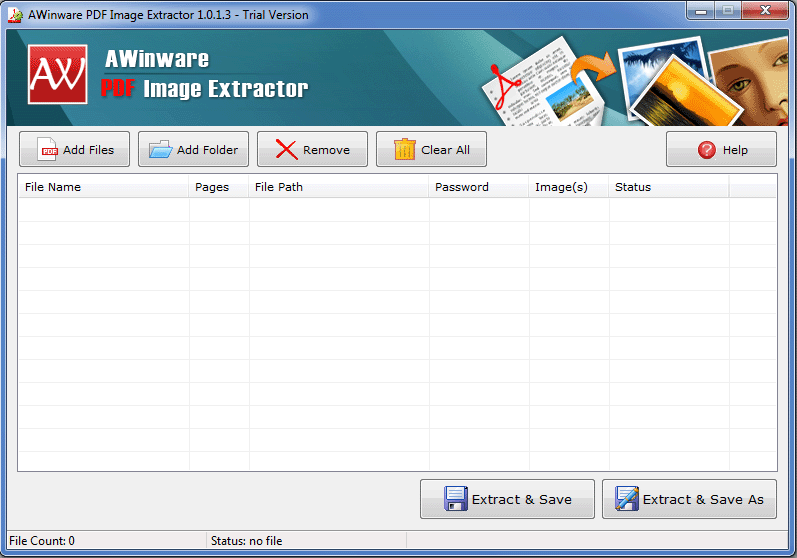Click the trash bin Clear All icon
Viewport: 797px width, 558px height.
(405, 150)
